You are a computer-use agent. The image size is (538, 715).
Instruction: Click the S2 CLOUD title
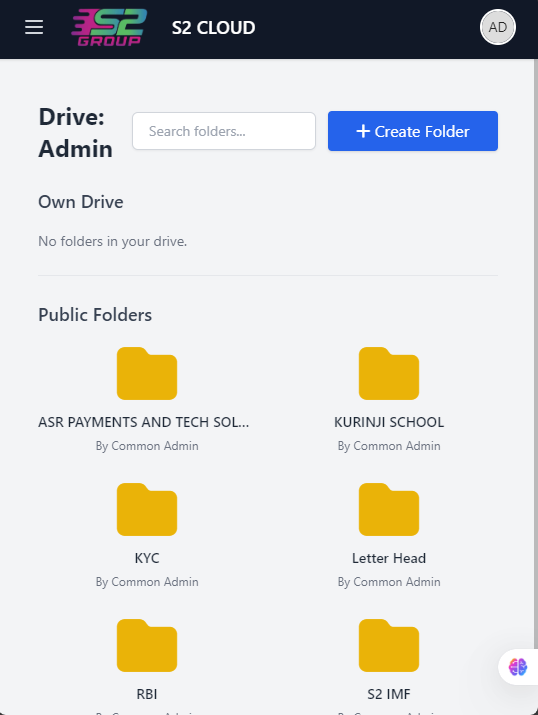(x=213, y=28)
